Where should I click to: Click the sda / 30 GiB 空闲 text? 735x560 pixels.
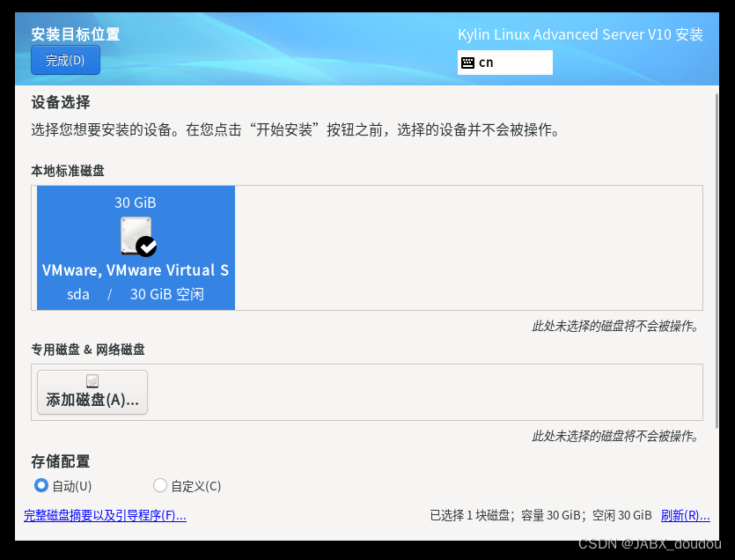pos(136,295)
